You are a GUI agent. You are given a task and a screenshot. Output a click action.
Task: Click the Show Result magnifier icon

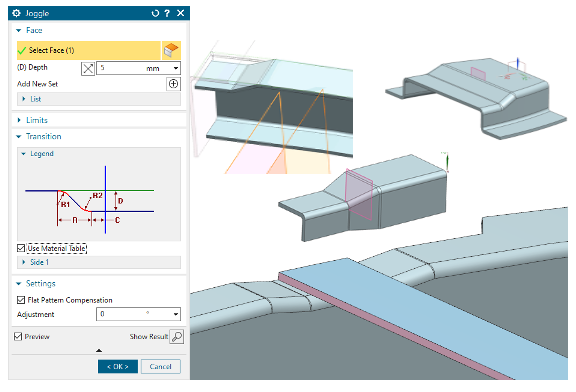[177, 337]
